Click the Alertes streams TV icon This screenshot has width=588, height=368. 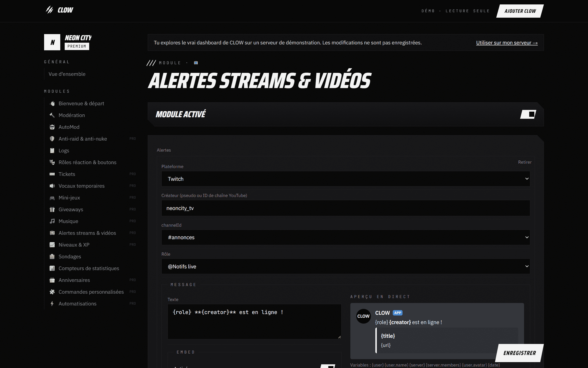(x=52, y=233)
